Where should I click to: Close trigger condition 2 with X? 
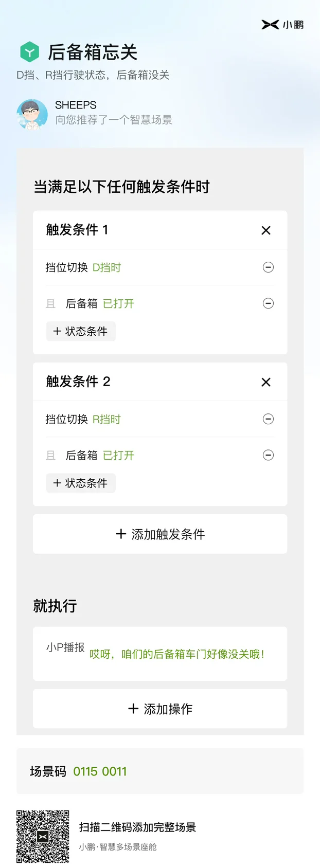[x=266, y=382]
